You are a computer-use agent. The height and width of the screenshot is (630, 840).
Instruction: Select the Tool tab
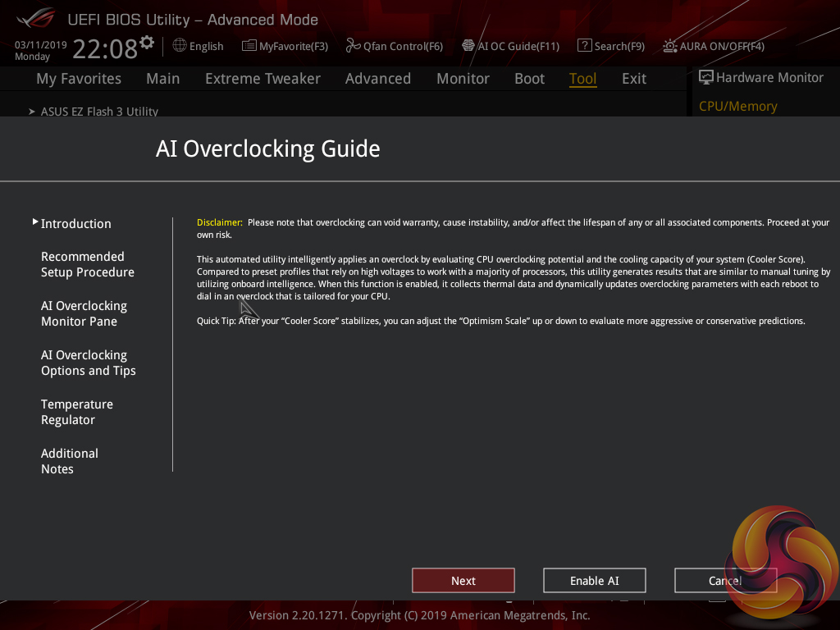pyautogui.click(x=583, y=79)
